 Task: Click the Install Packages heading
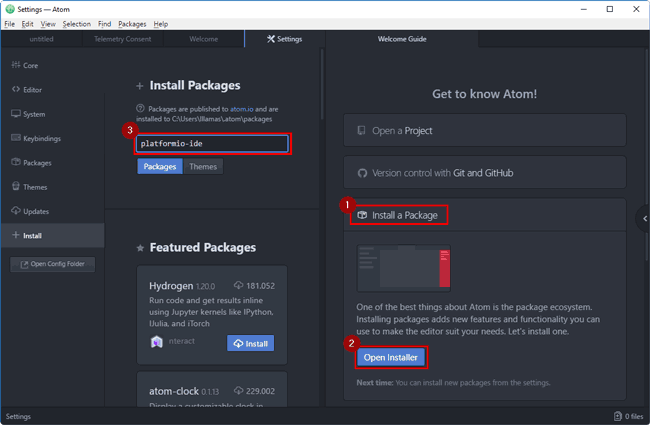click(195, 85)
